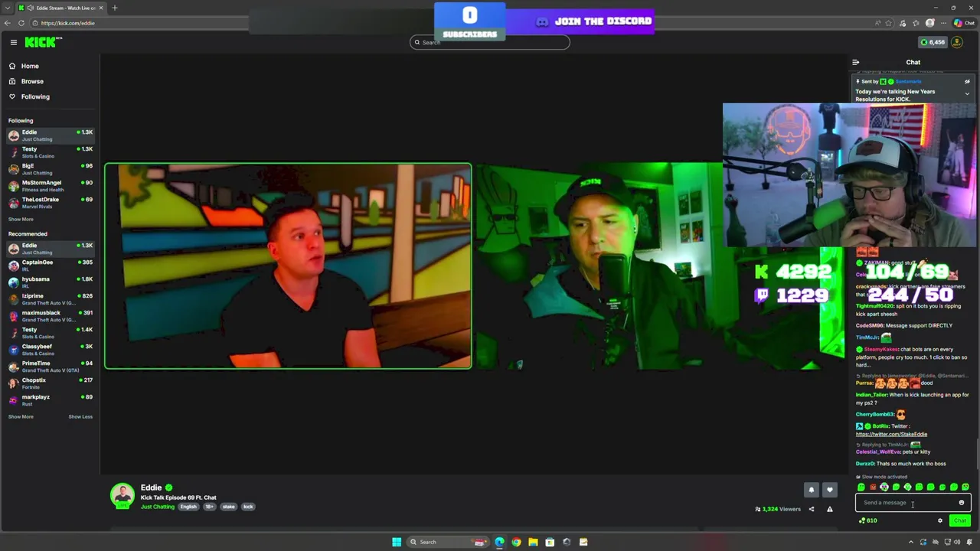Select the 18+ tag

click(209, 507)
